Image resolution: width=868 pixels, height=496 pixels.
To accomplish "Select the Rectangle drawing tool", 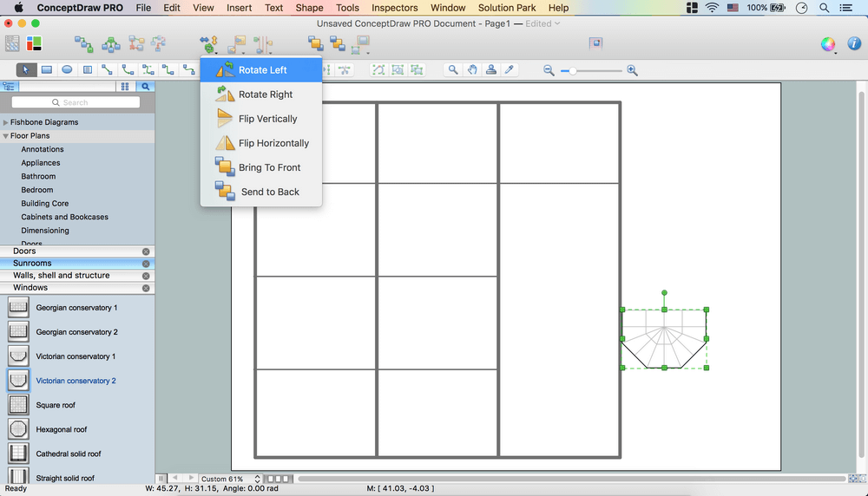I will pos(47,70).
